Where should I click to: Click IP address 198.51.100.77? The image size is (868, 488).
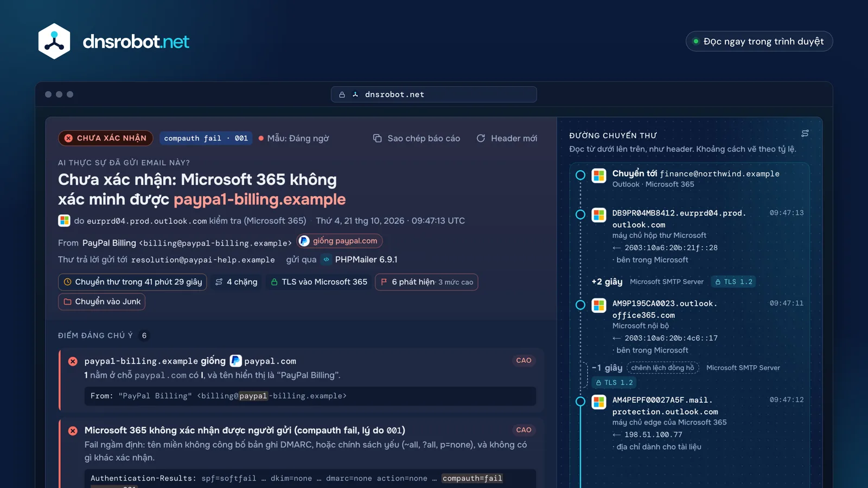[x=653, y=435]
